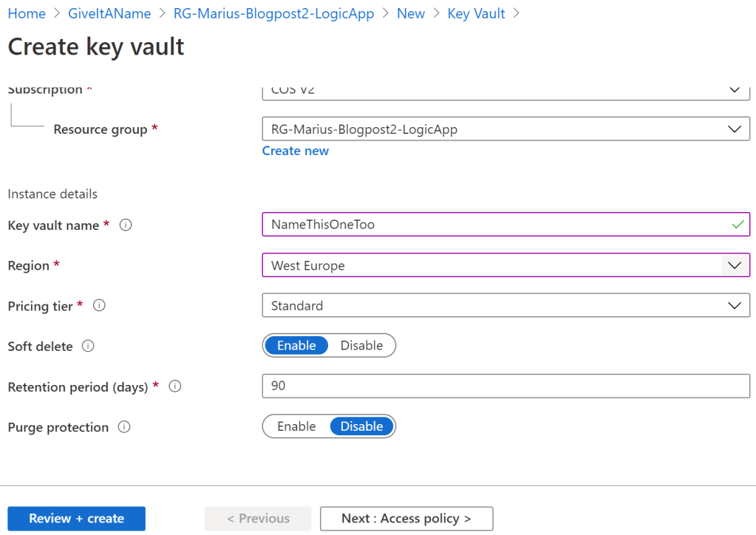Open RG-Marius-Blogpost2-LogicApp breadcrumb link
This screenshot has height=535, width=756.
[273, 13]
